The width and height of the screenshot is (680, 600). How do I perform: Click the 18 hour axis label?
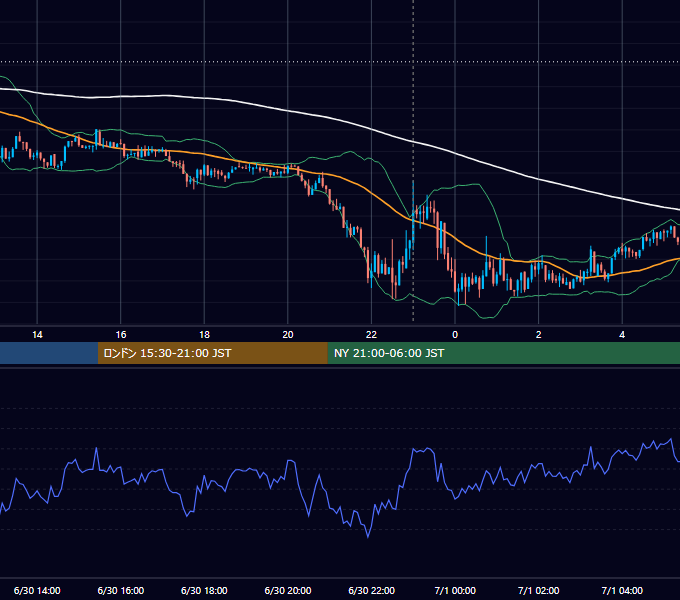pos(204,335)
